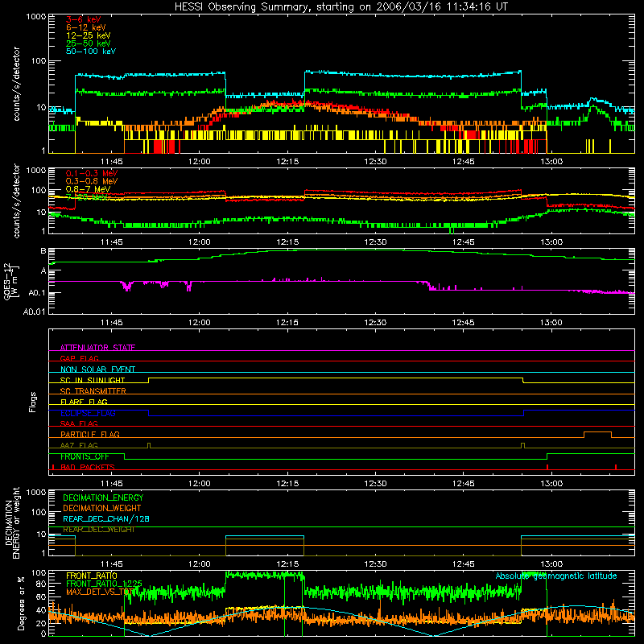The height and width of the screenshot is (644, 644).
Task: Select the NON_SOLAR_EVENT flag label
Action: click(x=97, y=369)
